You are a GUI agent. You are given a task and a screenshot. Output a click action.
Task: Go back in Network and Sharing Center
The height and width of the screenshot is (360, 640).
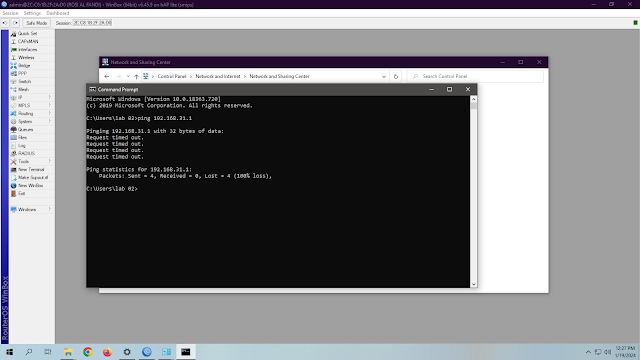[107, 76]
